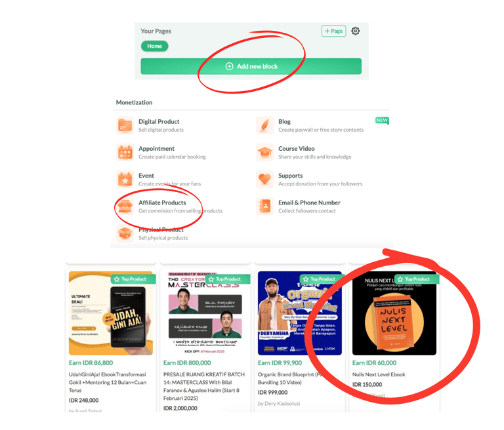Select the Course Video graduation cap icon

coord(265,152)
